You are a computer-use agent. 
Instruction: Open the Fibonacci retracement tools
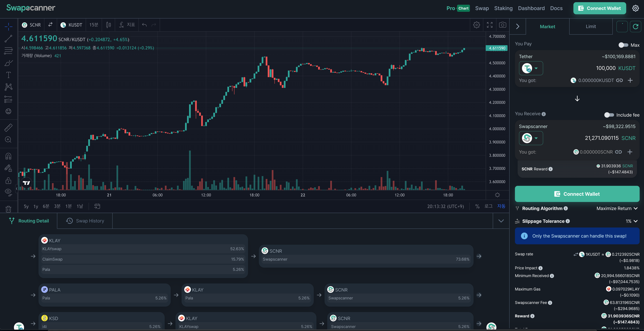click(9, 51)
